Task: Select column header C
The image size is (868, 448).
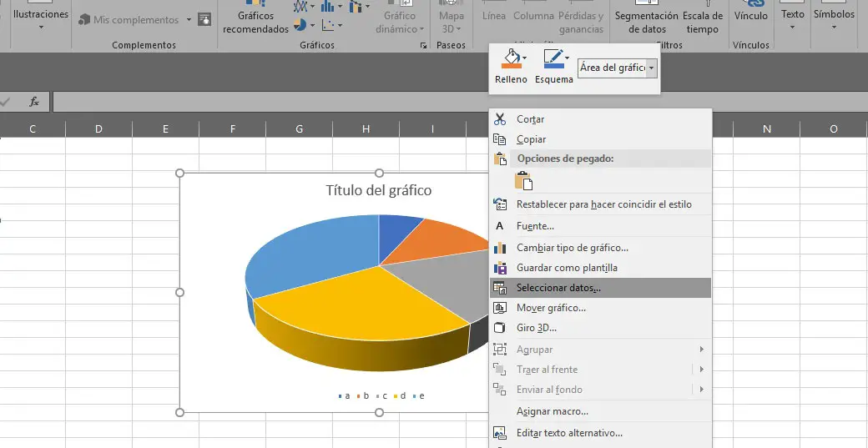Action: click(33, 128)
